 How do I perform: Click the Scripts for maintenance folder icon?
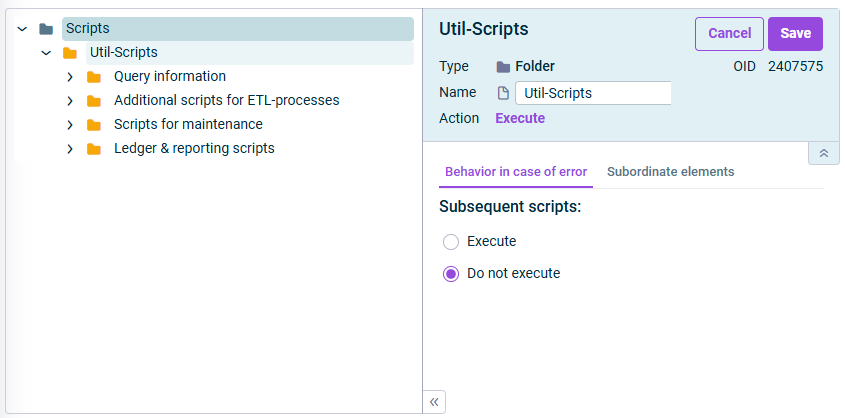click(94, 125)
